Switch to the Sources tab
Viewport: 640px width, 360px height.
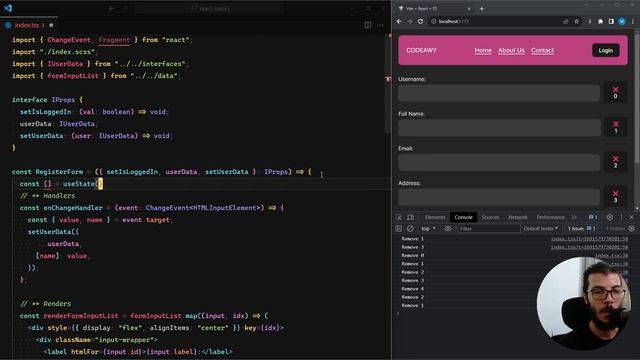490,218
